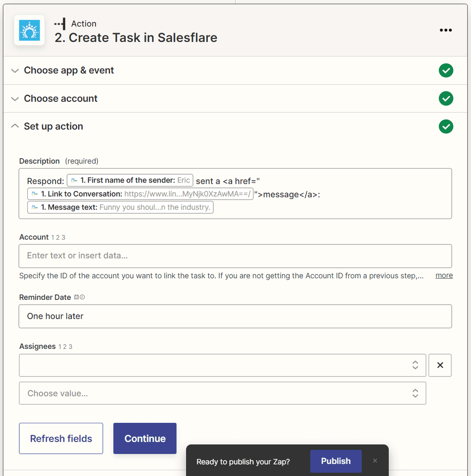Open the Choose value Assignees dropdown
The width and height of the screenshot is (471, 476).
click(x=223, y=394)
